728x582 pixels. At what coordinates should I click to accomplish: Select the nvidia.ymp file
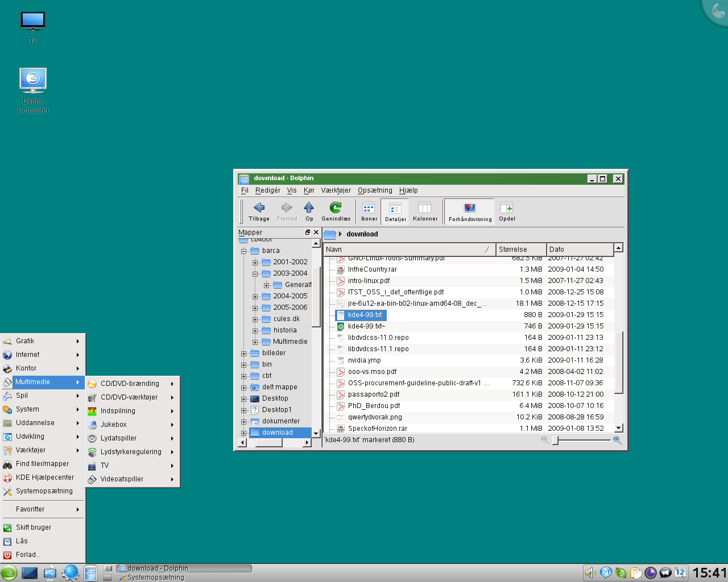364,360
